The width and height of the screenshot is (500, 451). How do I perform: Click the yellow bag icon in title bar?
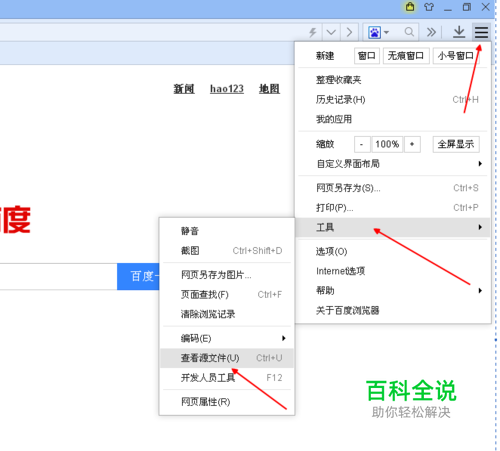click(x=410, y=6)
